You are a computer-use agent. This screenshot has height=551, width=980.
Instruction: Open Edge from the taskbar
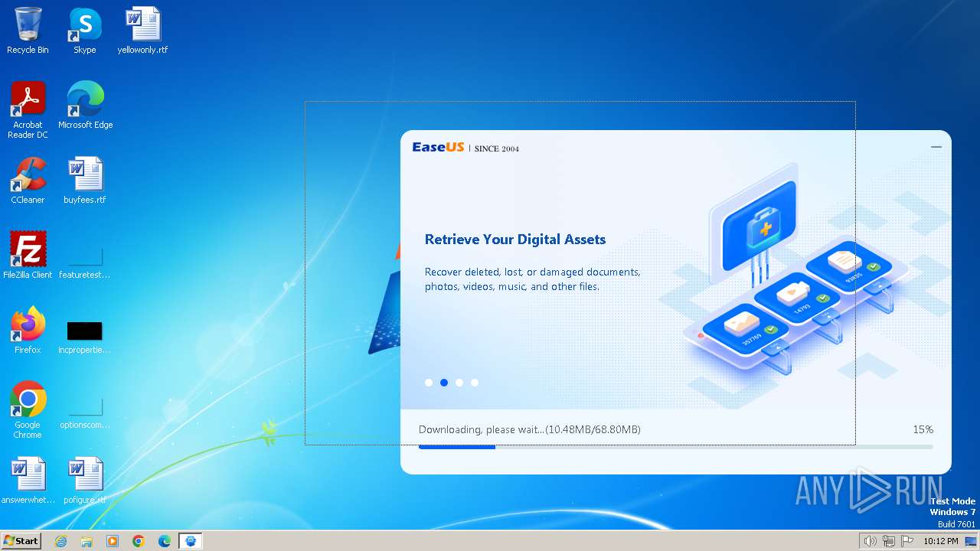pos(165,541)
